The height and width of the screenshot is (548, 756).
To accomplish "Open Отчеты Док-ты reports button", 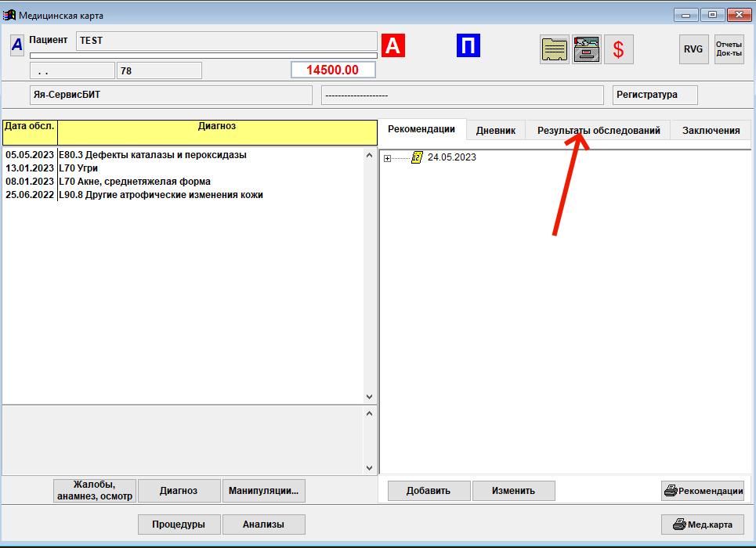I will [729, 49].
